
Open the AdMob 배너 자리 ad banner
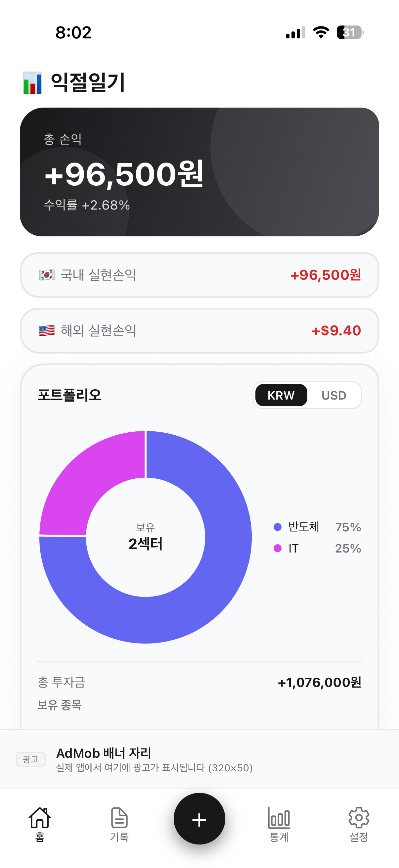click(199, 759)
